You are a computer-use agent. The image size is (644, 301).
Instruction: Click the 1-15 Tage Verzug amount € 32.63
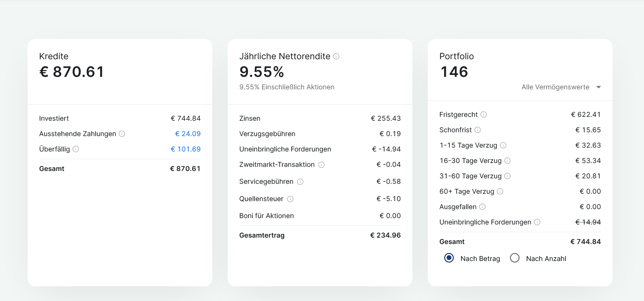(588, 145)
